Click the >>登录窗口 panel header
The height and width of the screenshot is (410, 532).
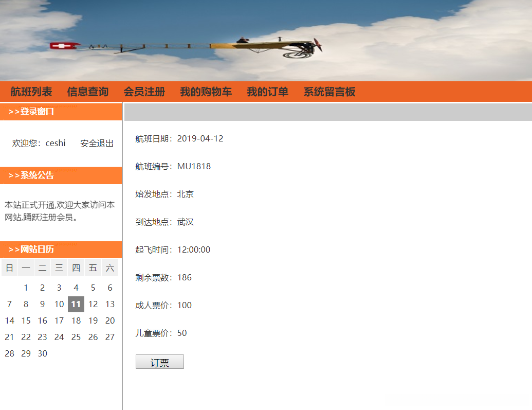click(x=61, y=112)
